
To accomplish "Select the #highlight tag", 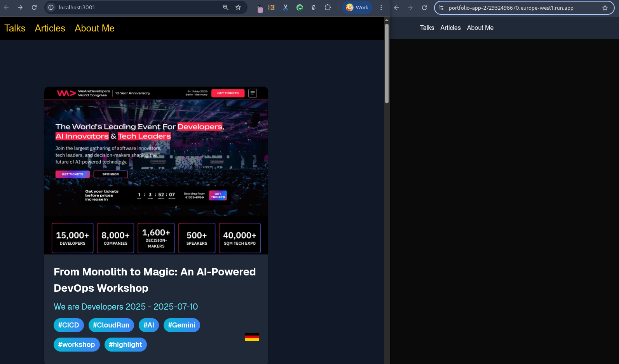I will click(126, 345).
